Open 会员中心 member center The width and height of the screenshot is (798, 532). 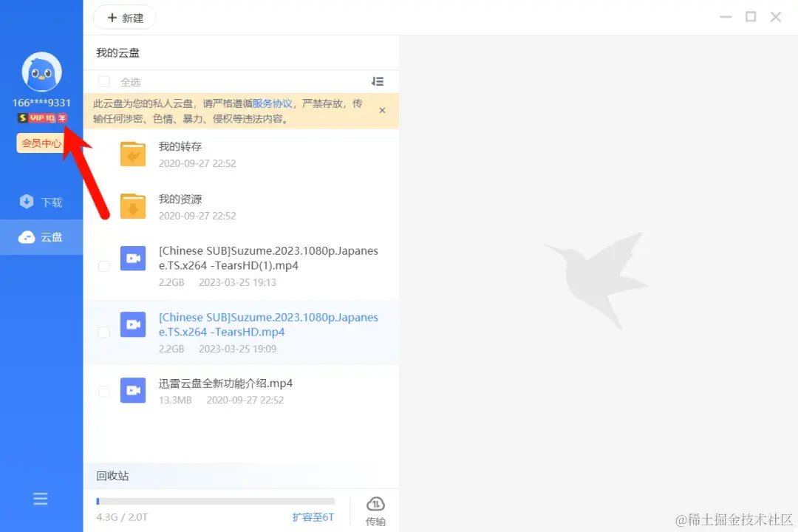41,143
